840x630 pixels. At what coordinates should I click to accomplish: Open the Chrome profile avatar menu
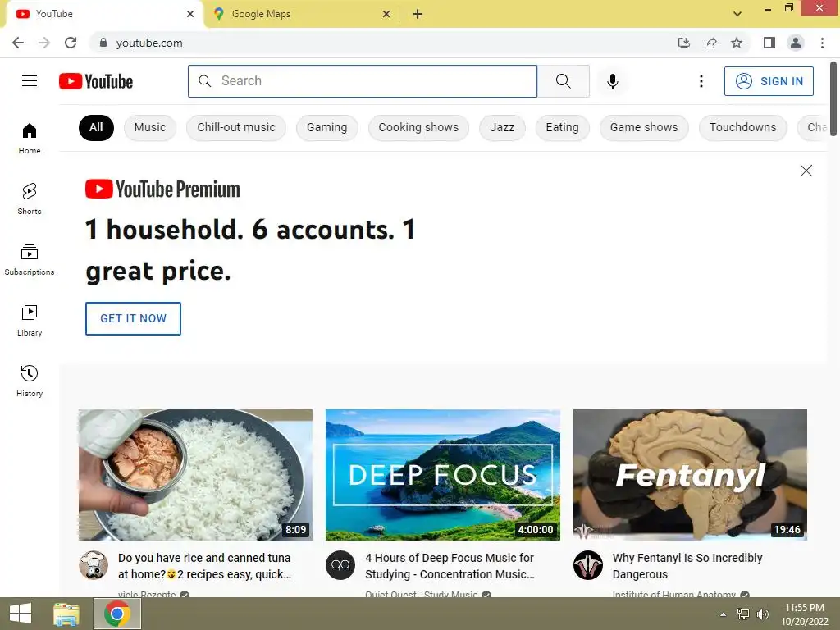coord(796,43)
